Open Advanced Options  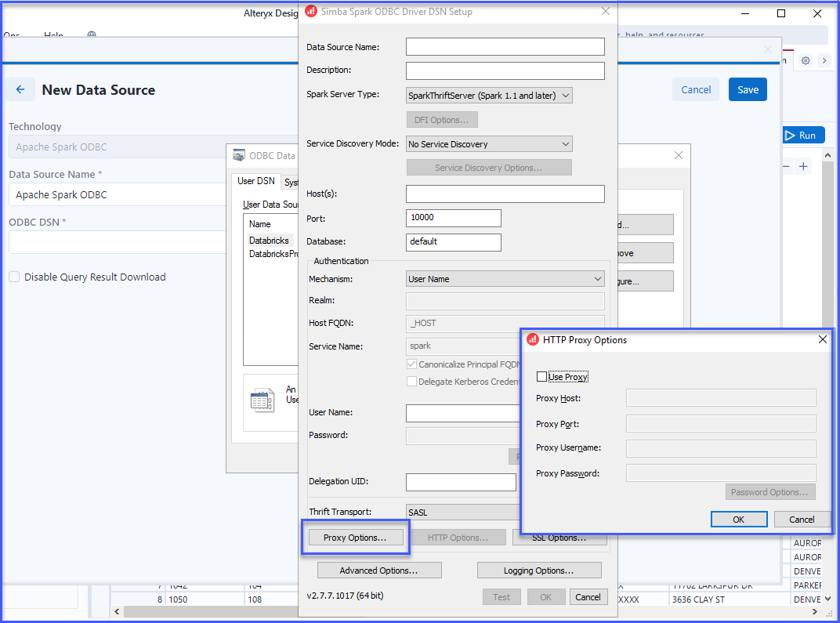(378, 570)
